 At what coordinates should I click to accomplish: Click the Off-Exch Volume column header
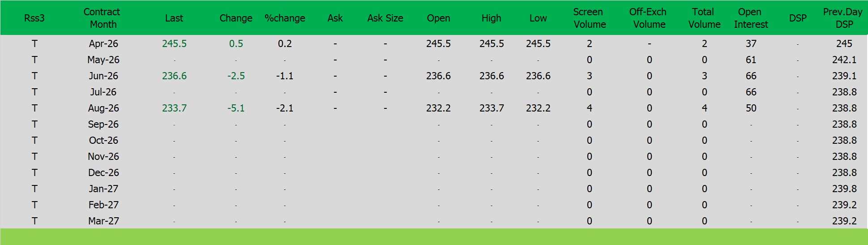point(648,18)
